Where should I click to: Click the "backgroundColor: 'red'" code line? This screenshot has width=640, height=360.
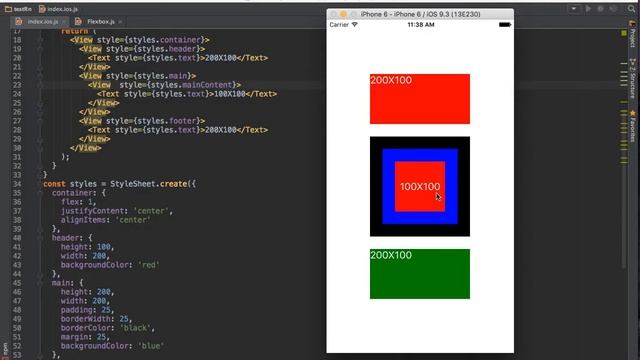coord(110,264)
